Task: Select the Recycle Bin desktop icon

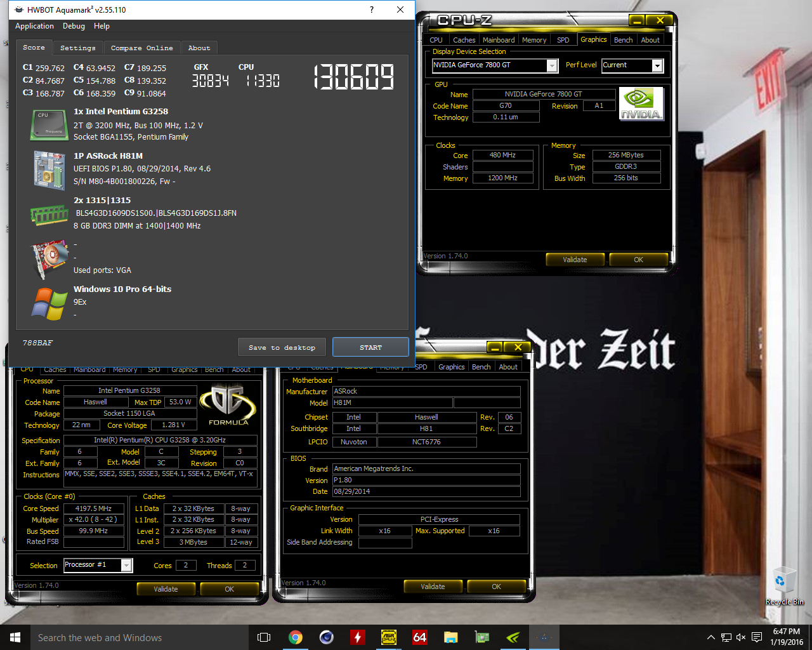Action: click(x=784, y=587)
